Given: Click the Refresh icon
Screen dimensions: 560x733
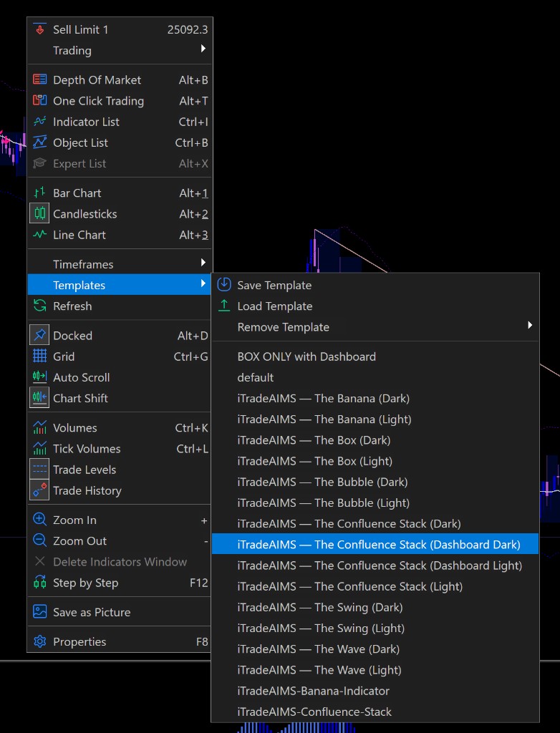Looking at the screenshot, I should 40,306.
